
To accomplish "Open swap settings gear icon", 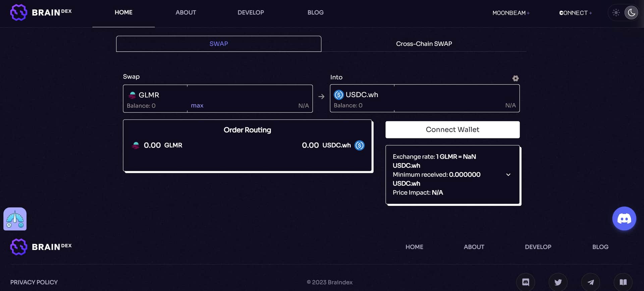I will tap(515, 78).
